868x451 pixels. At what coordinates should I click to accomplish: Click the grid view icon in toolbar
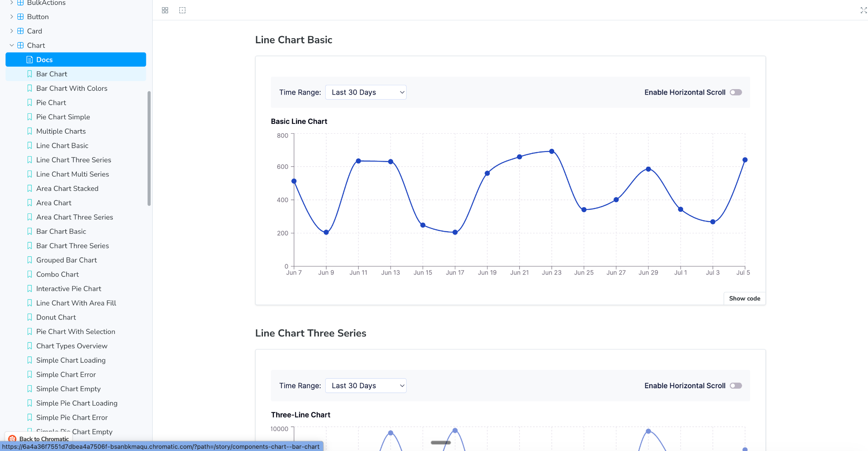pos(165,10)
